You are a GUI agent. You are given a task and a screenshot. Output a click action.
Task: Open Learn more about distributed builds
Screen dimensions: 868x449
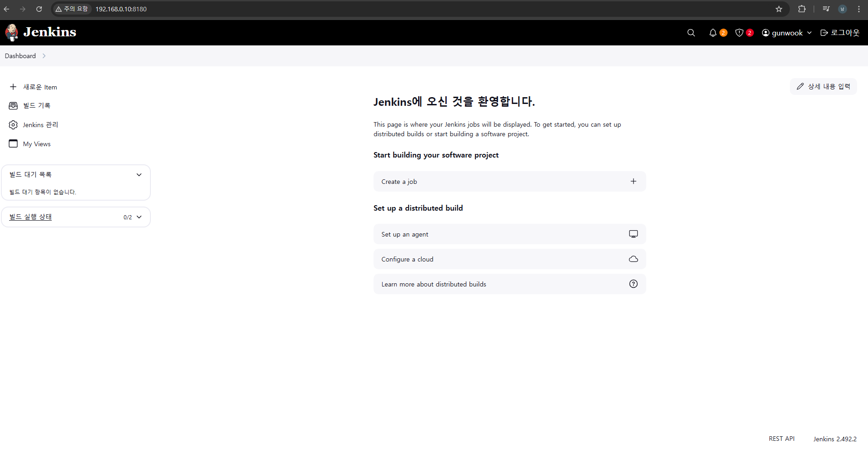[509, 284]
